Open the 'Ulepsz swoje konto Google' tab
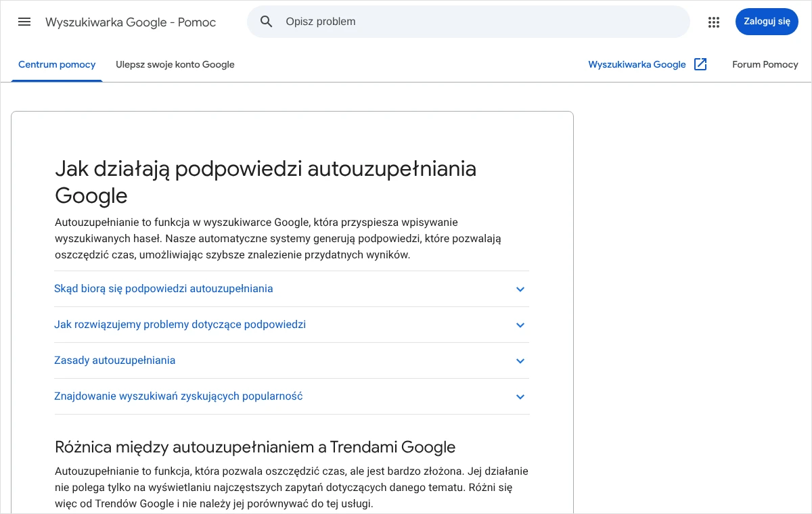 (175, 65)
